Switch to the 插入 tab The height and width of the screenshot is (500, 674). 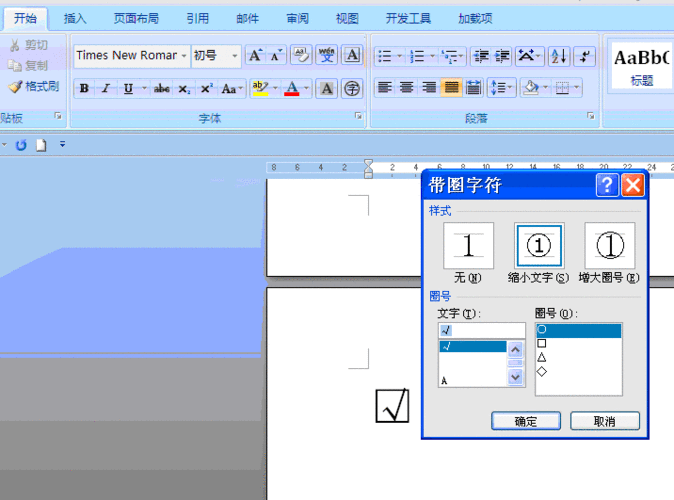click(75, 18)
